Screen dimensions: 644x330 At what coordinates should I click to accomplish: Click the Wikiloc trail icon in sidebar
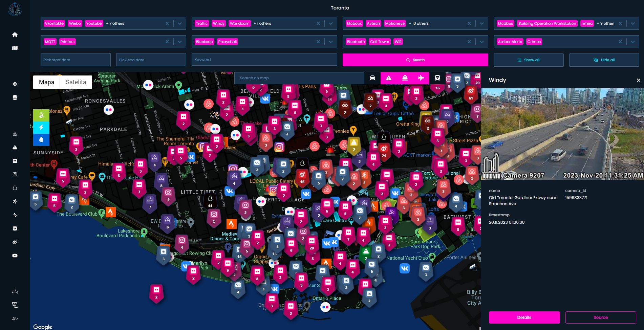point(15,291)
